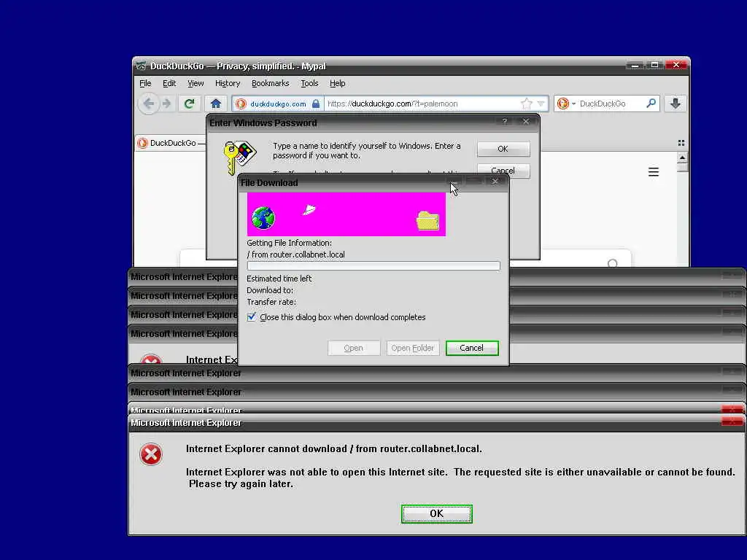This screenshot has width=747, height=560.
Task: Select the DuckDuckGo browser tab
Action: point(171,143)
